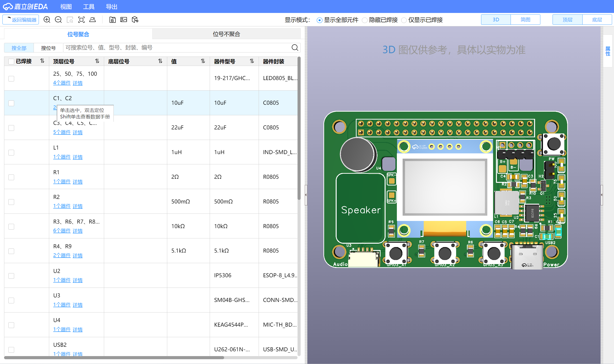
Task: Check soldered box for R2 row
Action: pyautogui.click(x=11, y=202)
